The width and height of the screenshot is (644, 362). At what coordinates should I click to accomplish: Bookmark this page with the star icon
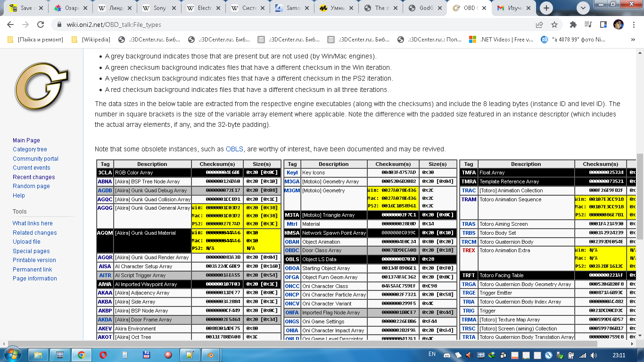point(554,25)
